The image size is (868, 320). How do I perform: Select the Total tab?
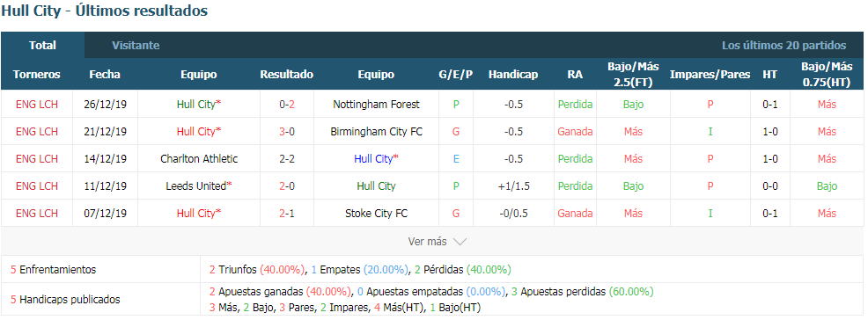(42, 46)
